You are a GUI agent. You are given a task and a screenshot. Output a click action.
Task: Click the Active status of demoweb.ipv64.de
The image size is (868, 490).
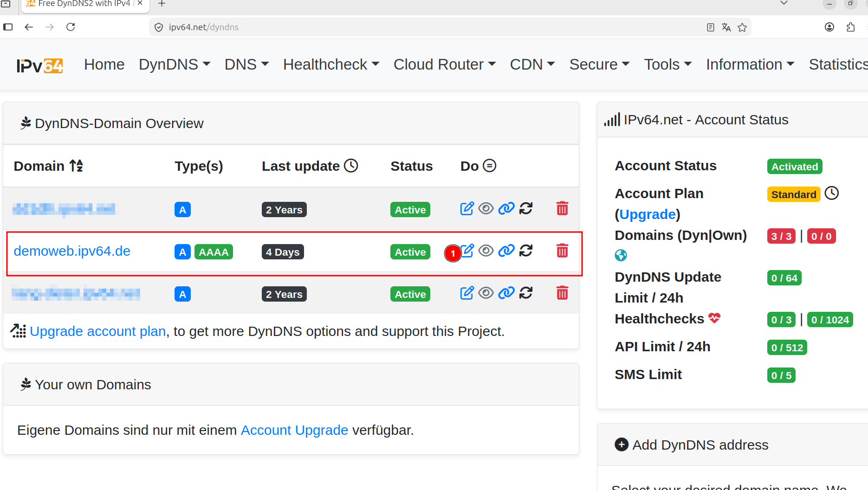coord(410,252)
